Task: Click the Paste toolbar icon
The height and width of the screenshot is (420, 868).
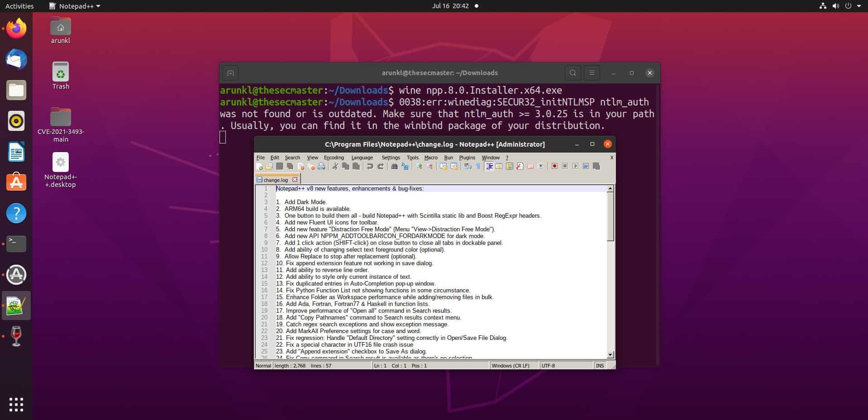Action: [356, 167]
